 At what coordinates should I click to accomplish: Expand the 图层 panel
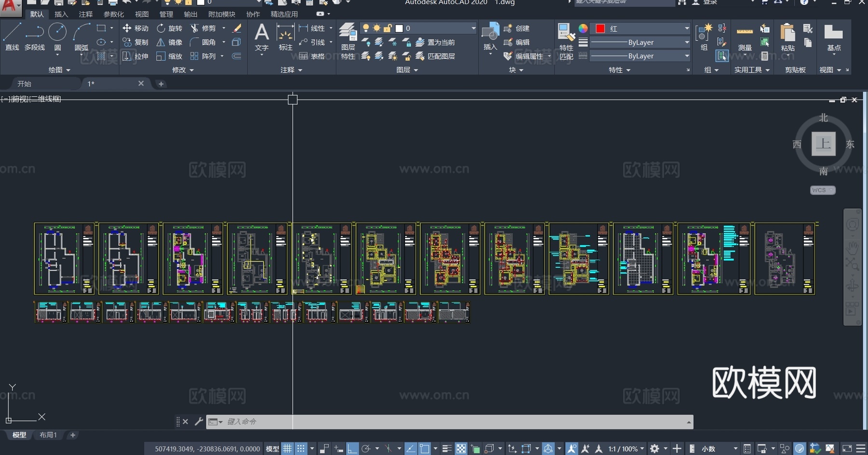coord(407,70)
